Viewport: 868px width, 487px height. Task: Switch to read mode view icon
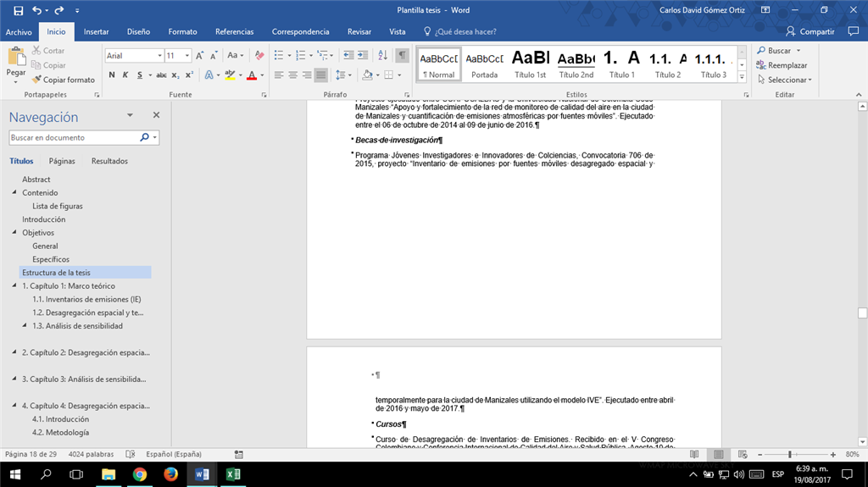[694, 454]
